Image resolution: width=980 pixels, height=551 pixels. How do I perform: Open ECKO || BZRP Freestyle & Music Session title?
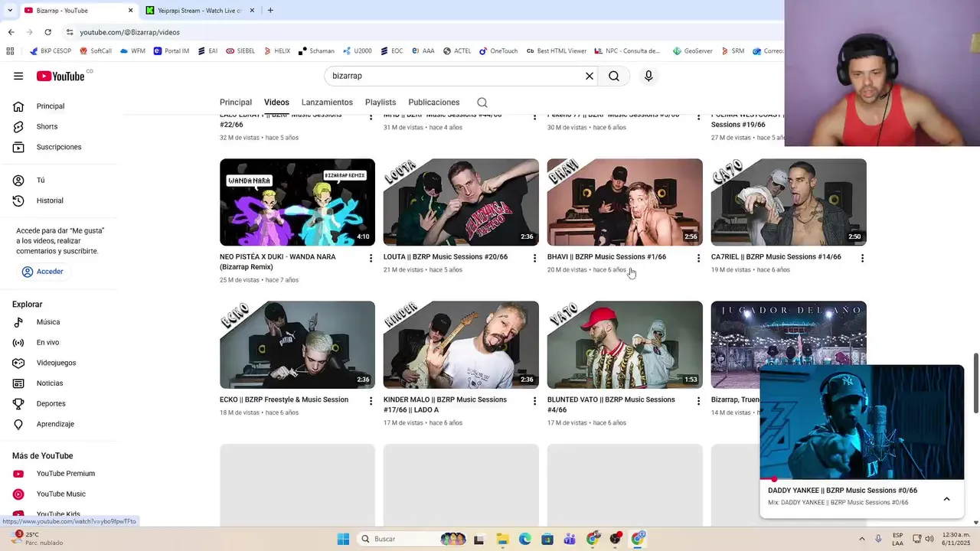click(284, 399)
